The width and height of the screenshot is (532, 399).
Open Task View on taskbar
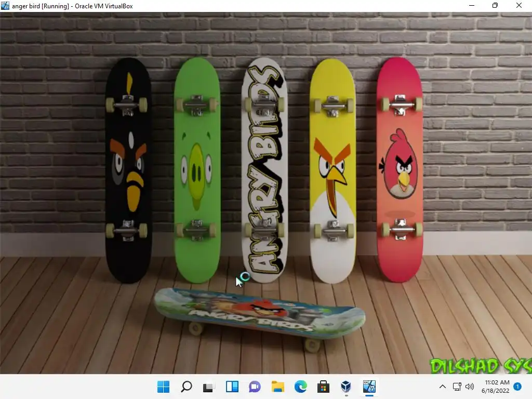click(208, 387)
